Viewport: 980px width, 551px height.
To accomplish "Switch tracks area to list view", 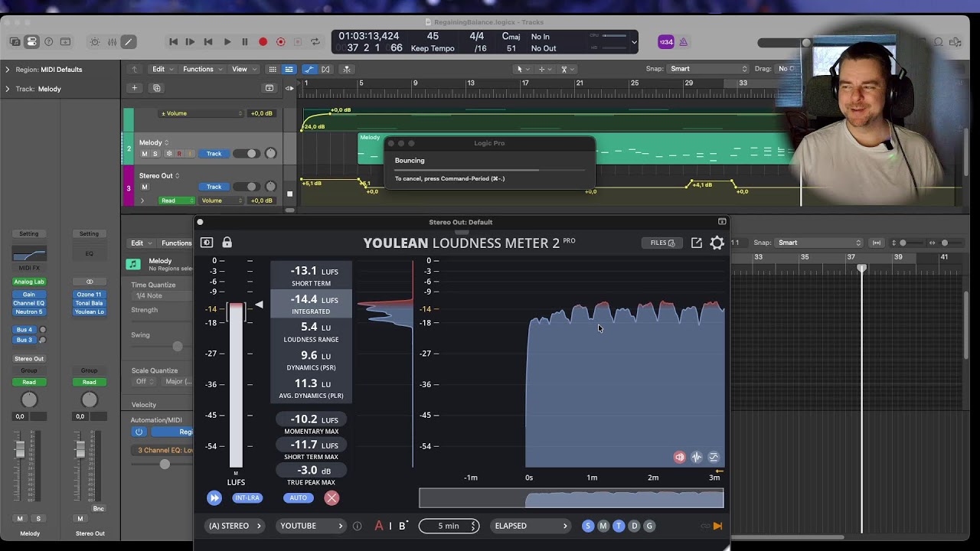I will coord(289,69).
